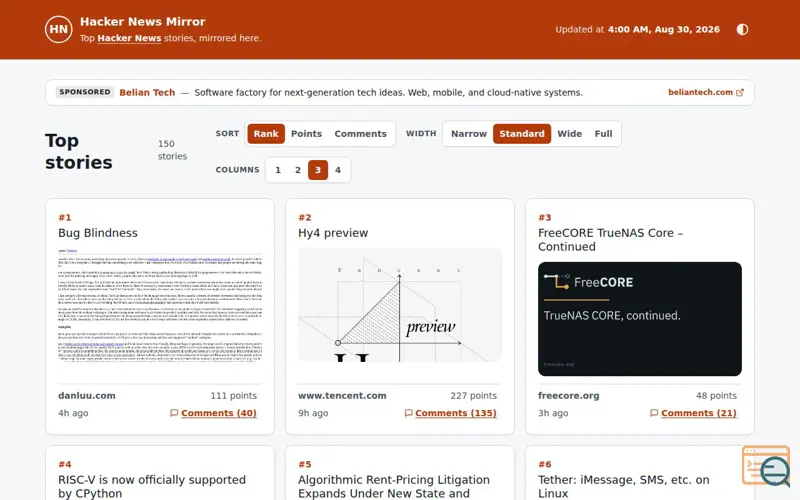This screenshot has height=500, width=800.
Task: Click the SPONSORED badge
Action: (x=85, y=92)
